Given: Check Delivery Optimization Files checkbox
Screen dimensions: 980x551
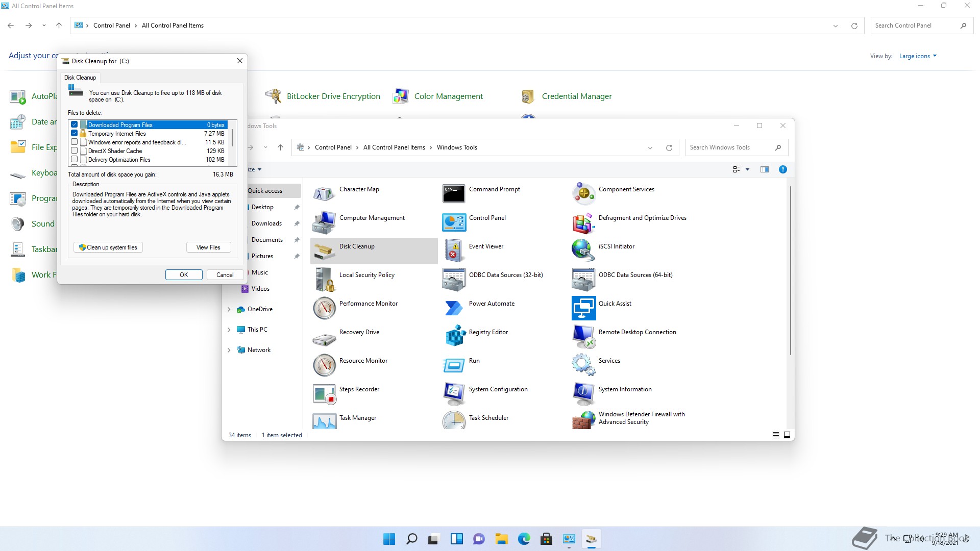Looking at the screenshot, I should pyautogui.click(x=75, y=160).
